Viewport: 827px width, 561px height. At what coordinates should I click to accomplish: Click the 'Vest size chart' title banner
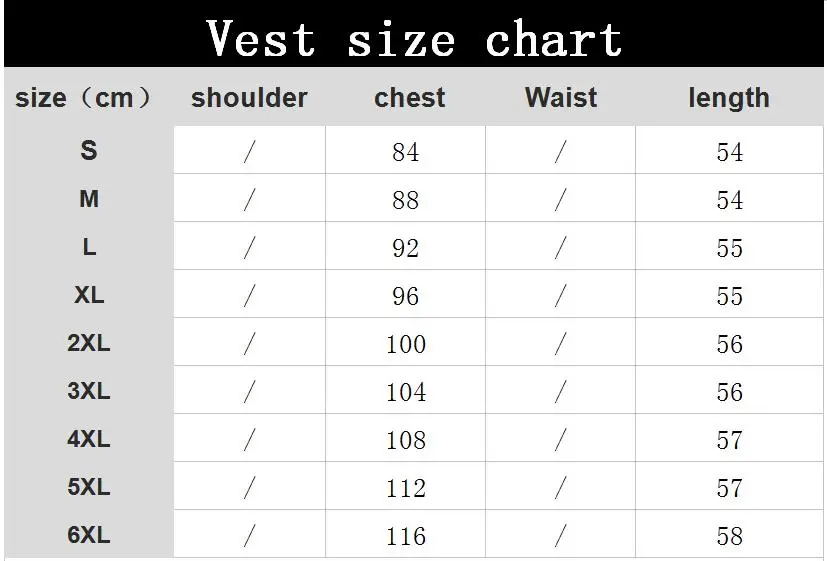click(414, 38)
